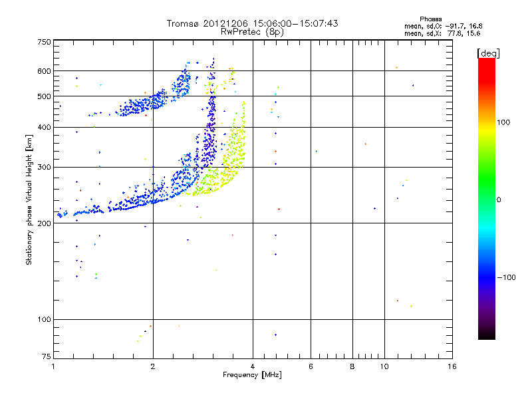This screenshot has height=399, width=532.
Task: Click the plot title 'Tromsø 20121206 15:06:00-15:07:43'
Action: click(x=252, y=23)
